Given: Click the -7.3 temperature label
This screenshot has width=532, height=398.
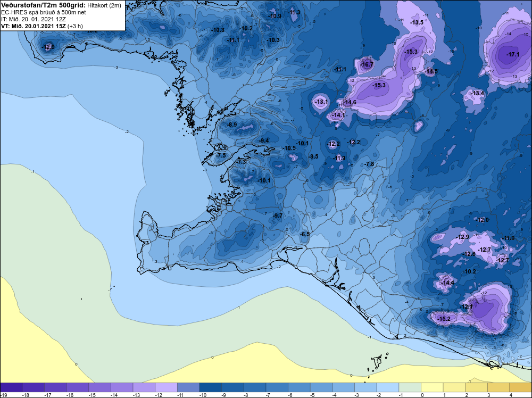Looking at the screenshot, I should [241, 162].
